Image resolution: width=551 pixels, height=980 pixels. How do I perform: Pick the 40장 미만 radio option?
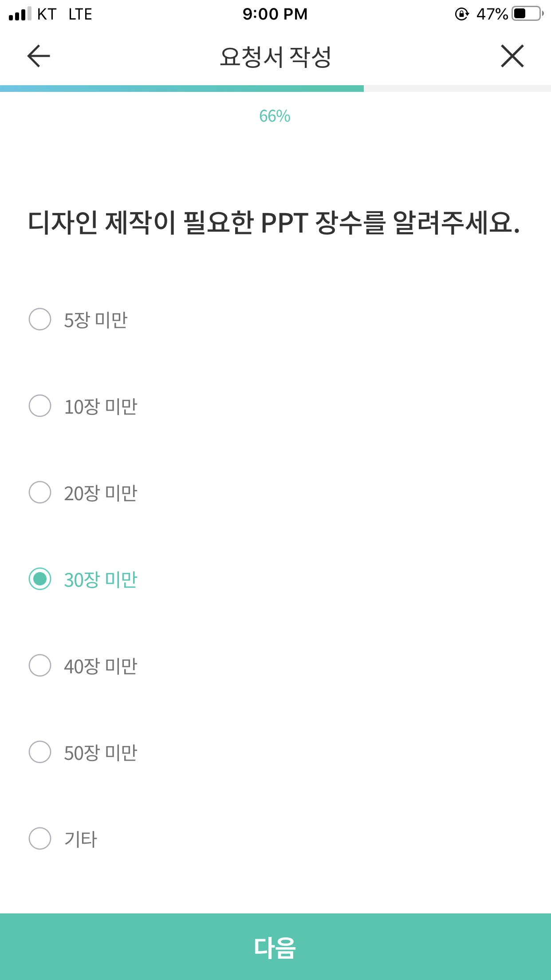click(40, 665)
